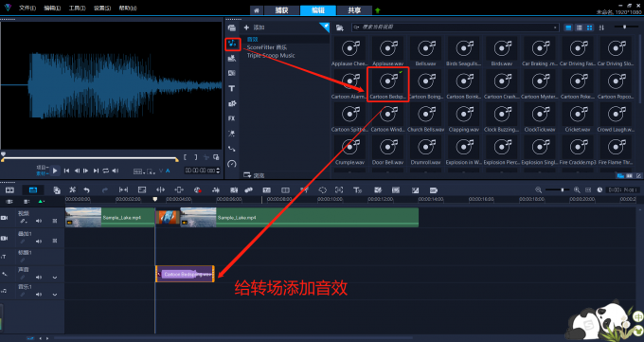
Task: Switch to storyboard view in timeline toolbar
Action: pyautogui.click(x=9, y=189)
